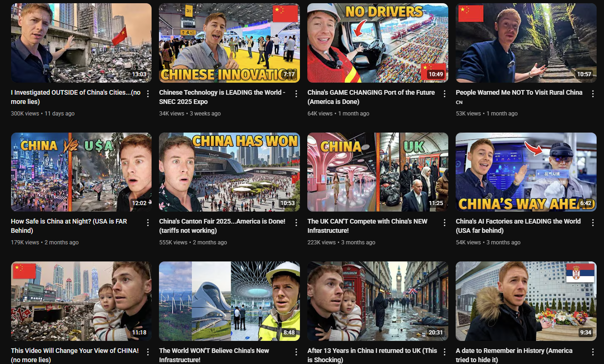The height and width of the screenshot is (364, 604).
Task: Open the 'CHINA'S WAY AHEAD' thumbnail
Action: click(x=526, y=172)
